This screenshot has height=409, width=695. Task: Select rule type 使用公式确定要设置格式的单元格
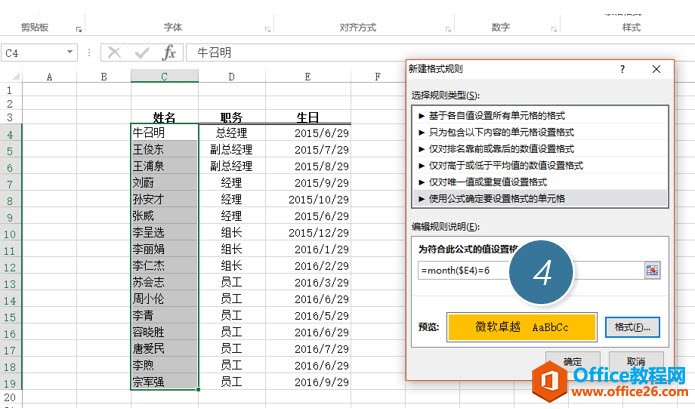[539, 198]
